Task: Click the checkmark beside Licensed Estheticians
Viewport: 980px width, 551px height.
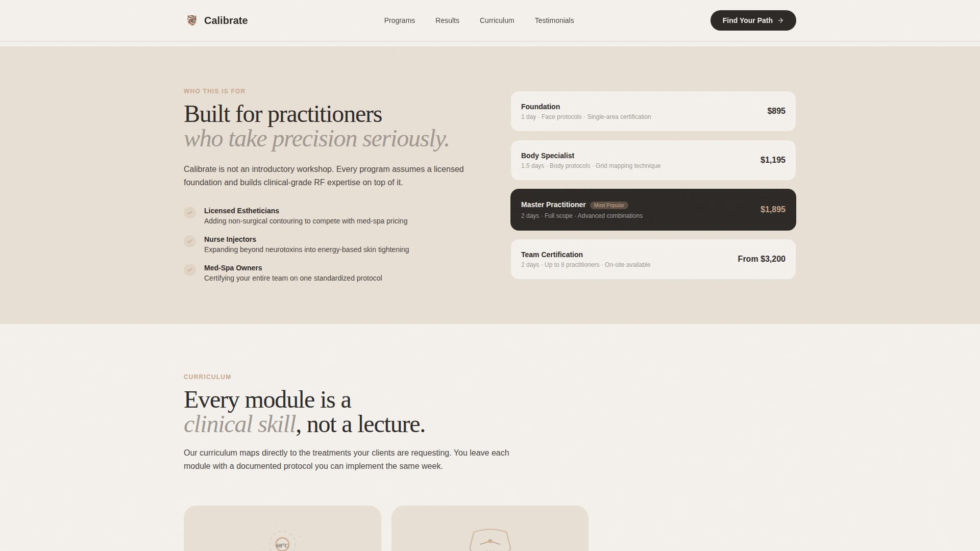Action: pos(190,213)
